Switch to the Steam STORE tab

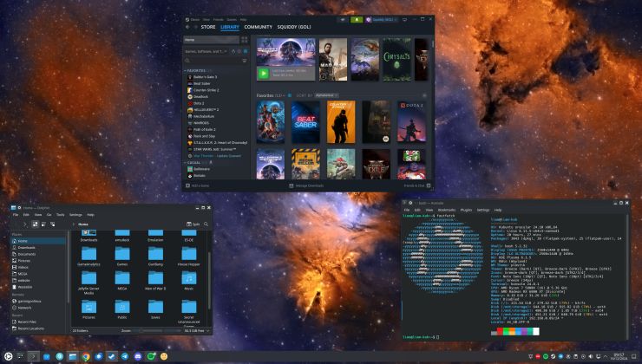click(208, 27)
